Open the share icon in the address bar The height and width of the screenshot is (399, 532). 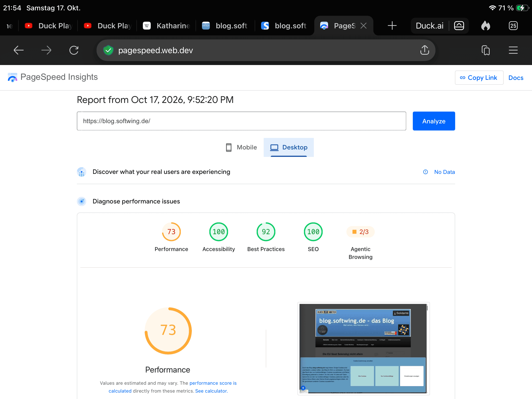pyautogui.click(x=425, y=50)
